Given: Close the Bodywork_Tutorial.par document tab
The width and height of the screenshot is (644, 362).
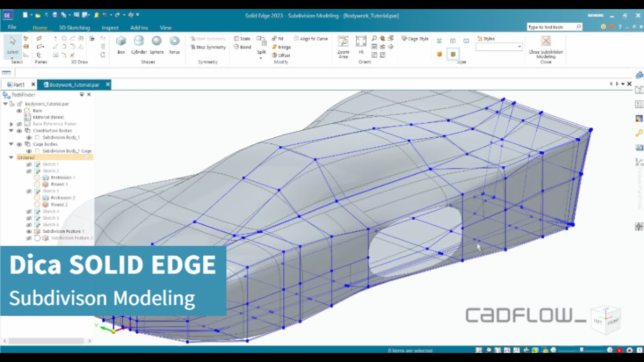Looking at the screenshot, I should tap(107, 84).
